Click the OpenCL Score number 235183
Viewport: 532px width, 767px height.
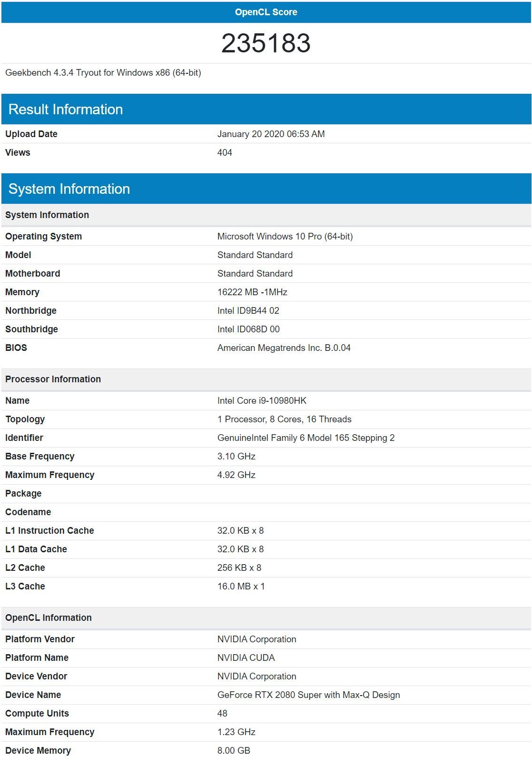point(266,43)
